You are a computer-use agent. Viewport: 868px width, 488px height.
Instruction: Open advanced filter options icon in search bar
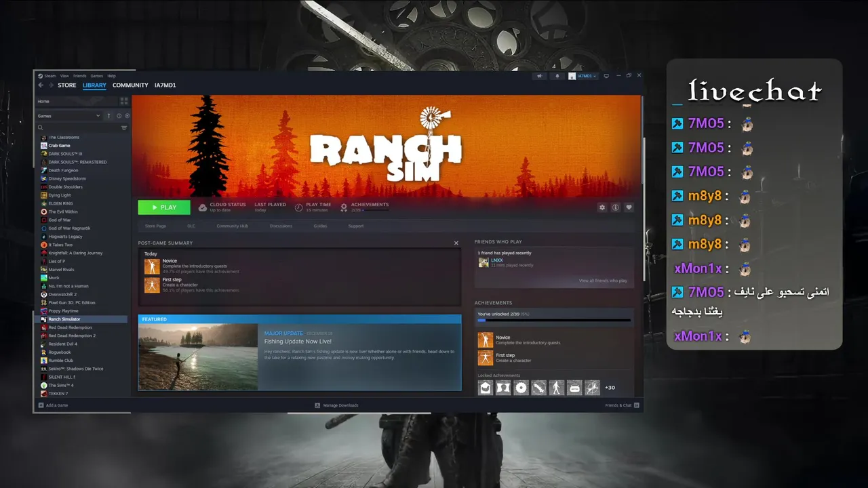(124, 127)
